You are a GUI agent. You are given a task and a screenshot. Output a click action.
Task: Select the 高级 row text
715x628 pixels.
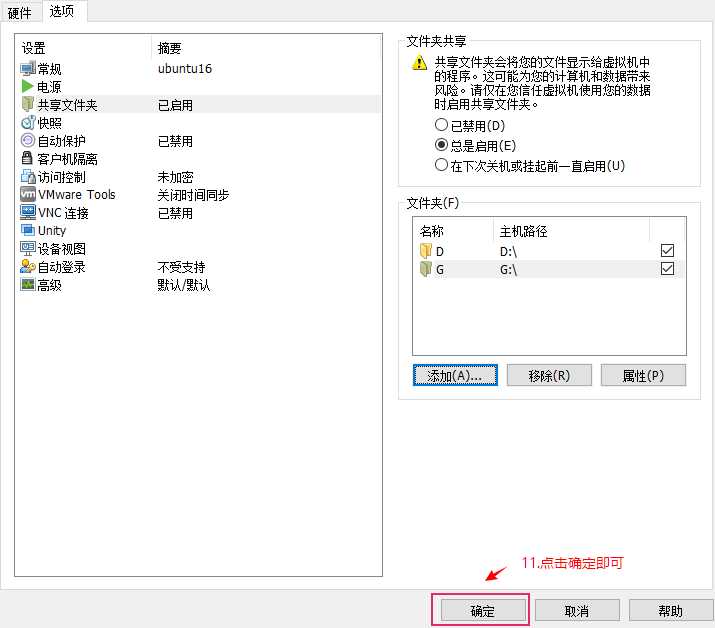[x=49, y=285]
